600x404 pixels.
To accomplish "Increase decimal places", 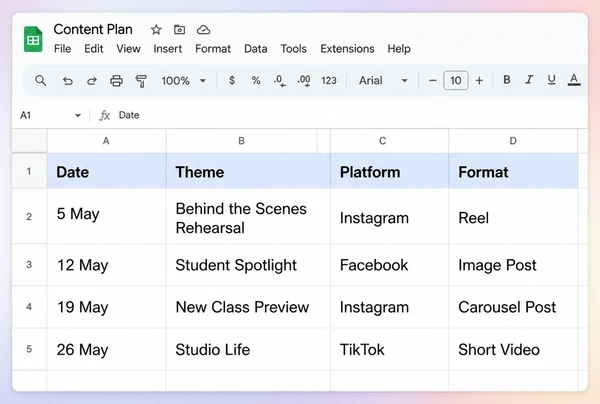I will tap(304, 81).
